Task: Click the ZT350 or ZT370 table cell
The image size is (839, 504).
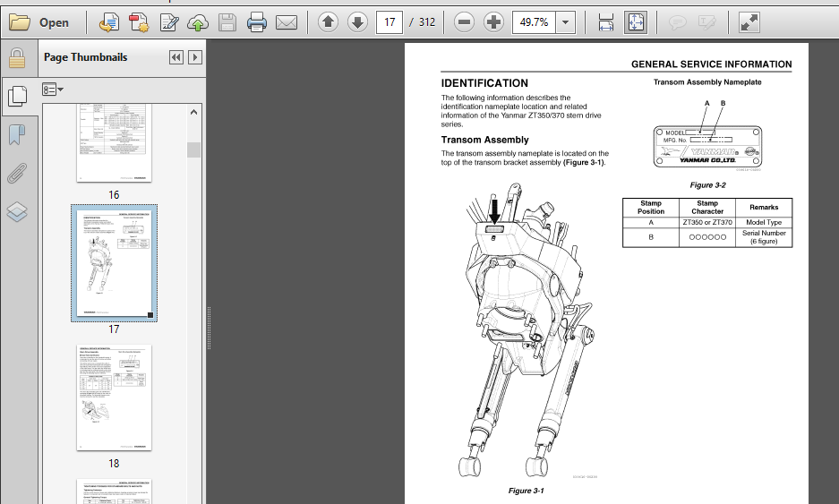Action: click(x=707, y=222)
